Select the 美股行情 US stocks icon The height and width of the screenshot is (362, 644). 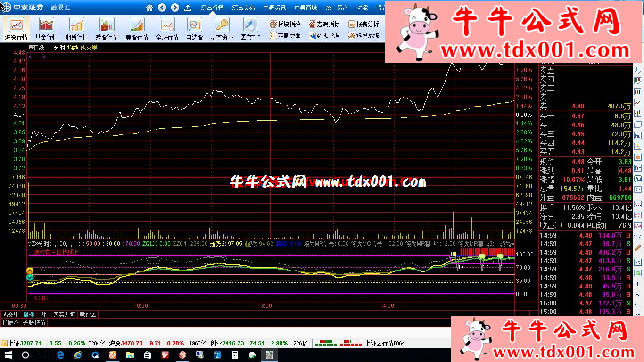coord(137,29)
